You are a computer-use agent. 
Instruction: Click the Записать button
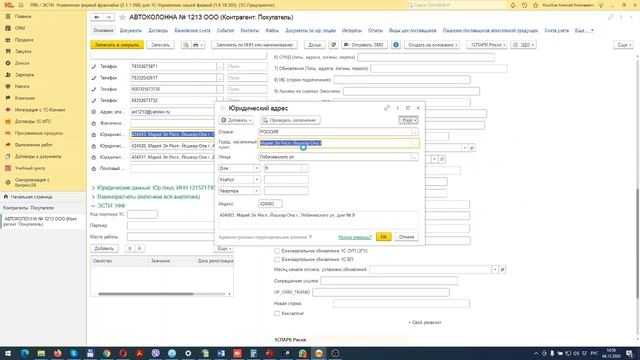click(x=160, y=45)
